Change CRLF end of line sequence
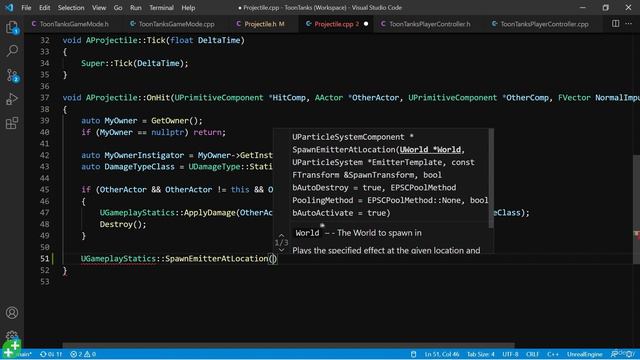640x360 pixels. 532,354
